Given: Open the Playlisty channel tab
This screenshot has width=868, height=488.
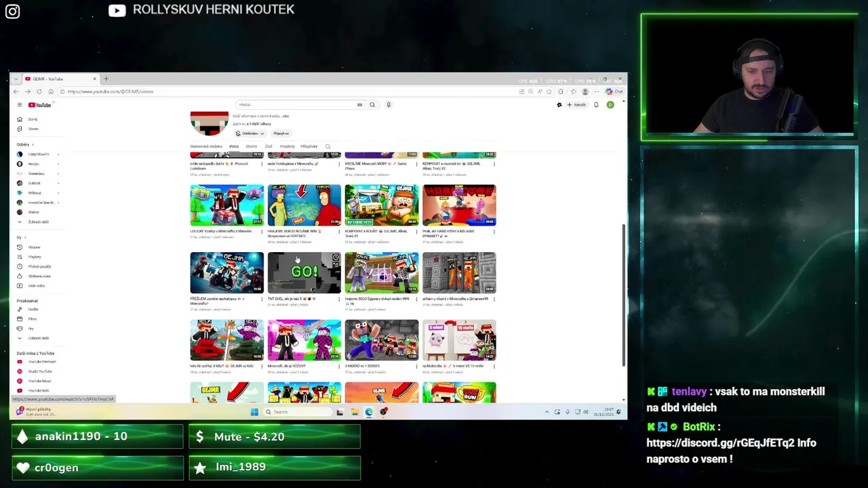Looking at the screenshot, I should coord(288,146).
